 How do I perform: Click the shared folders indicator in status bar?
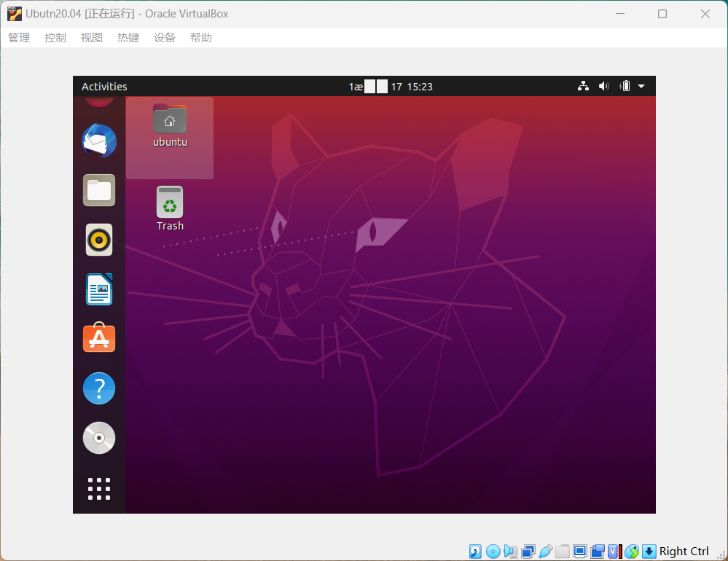pyautogui.click(x=563, y=552)
